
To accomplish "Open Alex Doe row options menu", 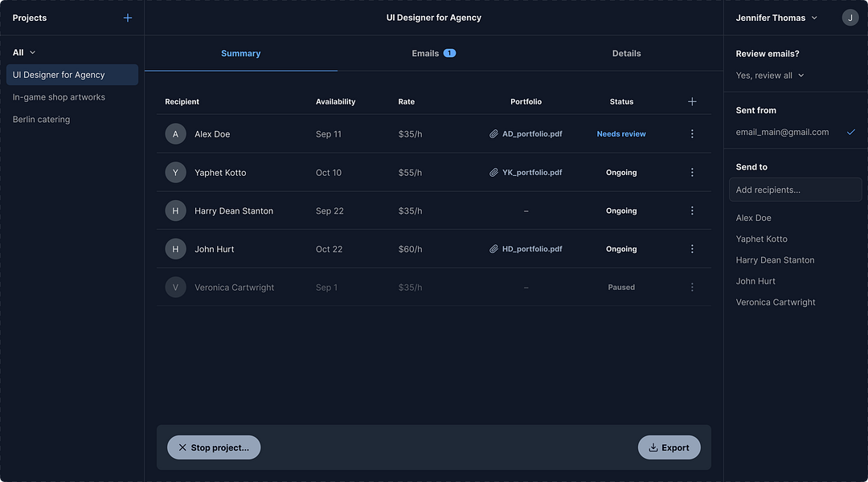I will coord(692,134).
